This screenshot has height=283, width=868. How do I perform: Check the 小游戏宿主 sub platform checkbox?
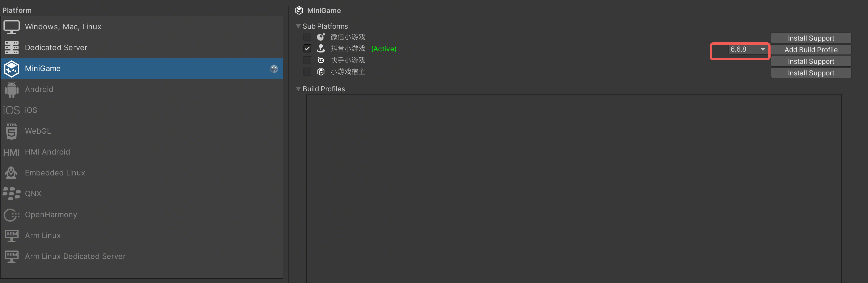point(307,72)
